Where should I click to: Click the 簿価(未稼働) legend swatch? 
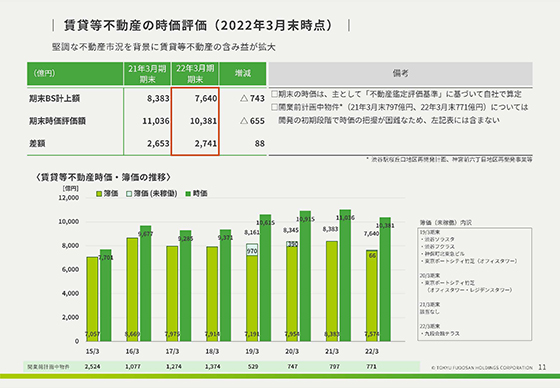coord(129,194)
